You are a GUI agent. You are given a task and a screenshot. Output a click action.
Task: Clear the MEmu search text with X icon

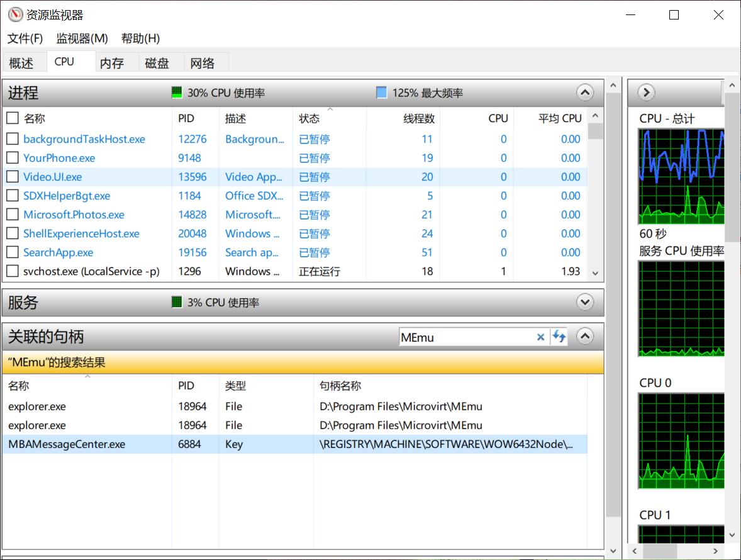click(x=540, y=337)
